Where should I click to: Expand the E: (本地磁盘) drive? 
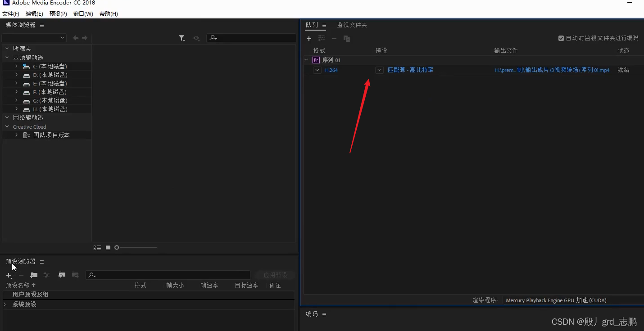click(17, 83)
